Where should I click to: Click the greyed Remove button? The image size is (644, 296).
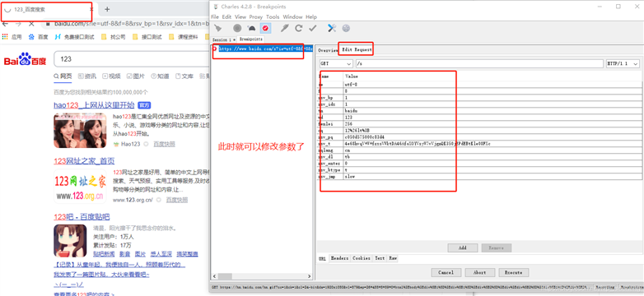pos(496,248)
